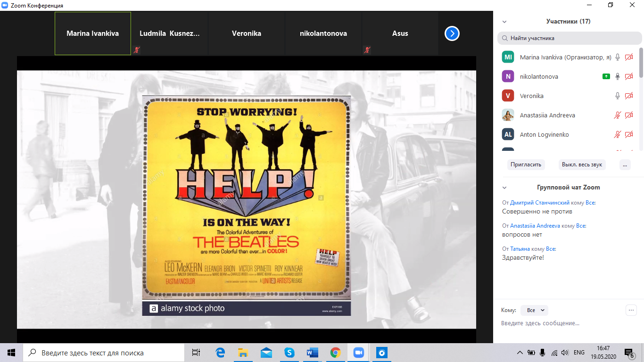Click the Zoom icon on the taskbar
The height and width of the screenshot is (362, 644).
(359, 353)
